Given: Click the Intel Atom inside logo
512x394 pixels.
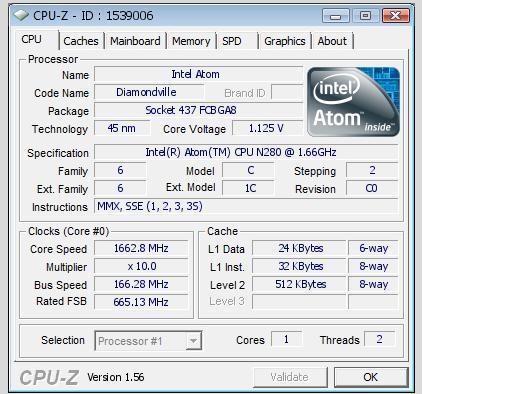Looking at the screenshot, I should coord(353,102).
